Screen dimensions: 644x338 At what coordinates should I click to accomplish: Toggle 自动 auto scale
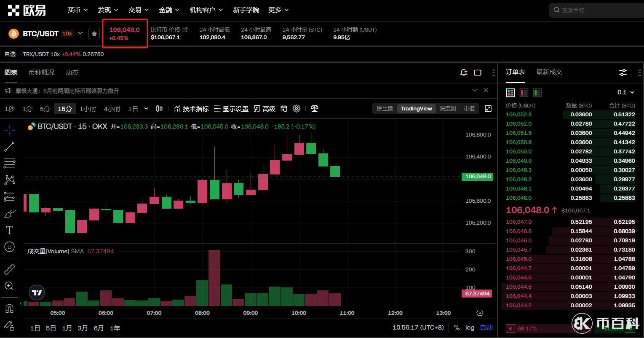[486, 327]
